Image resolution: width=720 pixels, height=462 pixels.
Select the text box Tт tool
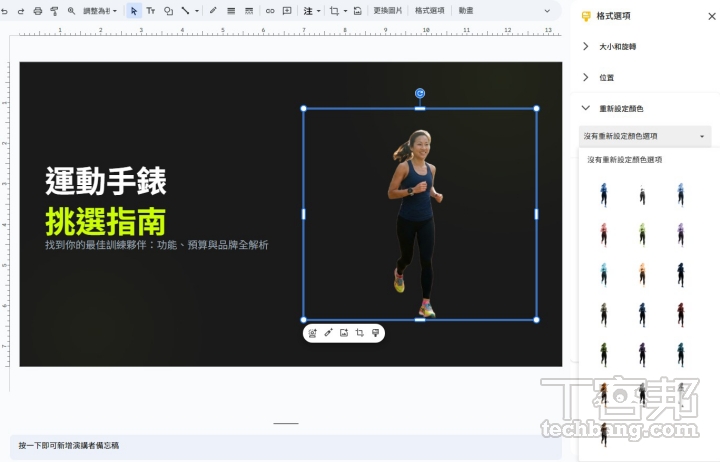coord(151,11)
